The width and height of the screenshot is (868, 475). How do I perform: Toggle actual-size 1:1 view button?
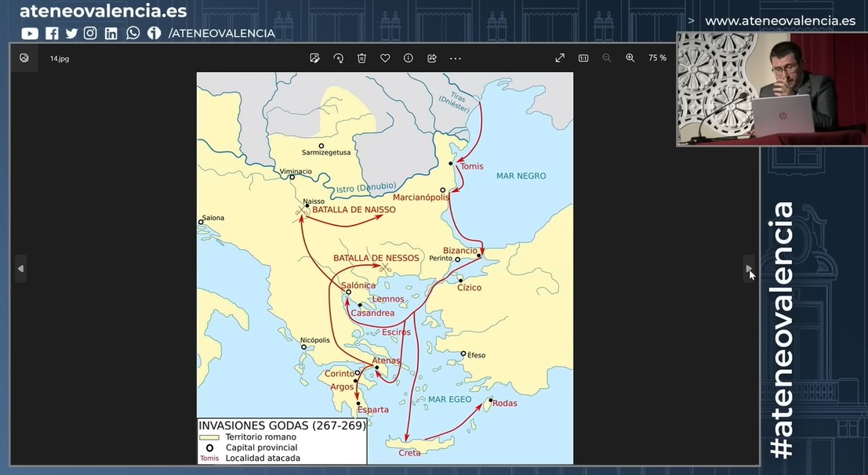click(583, 58)
